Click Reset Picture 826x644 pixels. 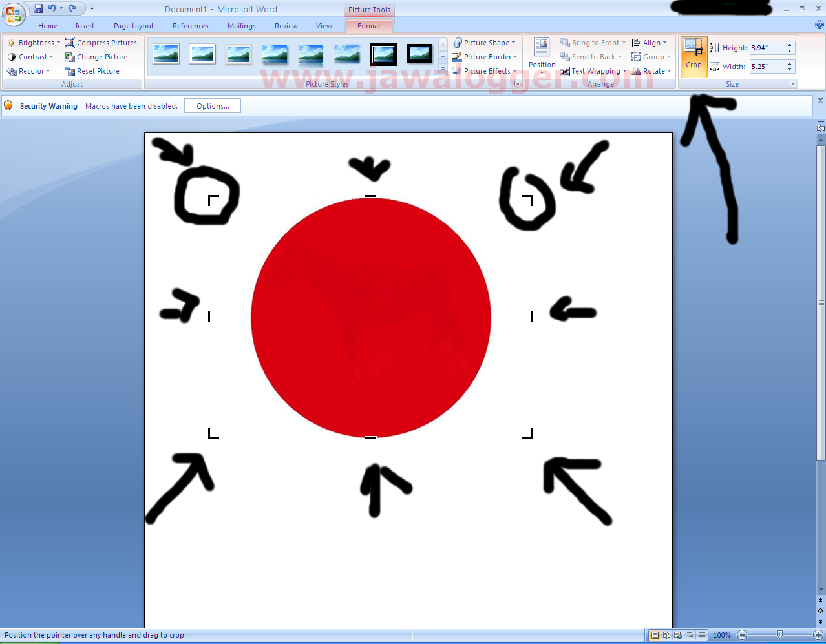pos(92,71)
